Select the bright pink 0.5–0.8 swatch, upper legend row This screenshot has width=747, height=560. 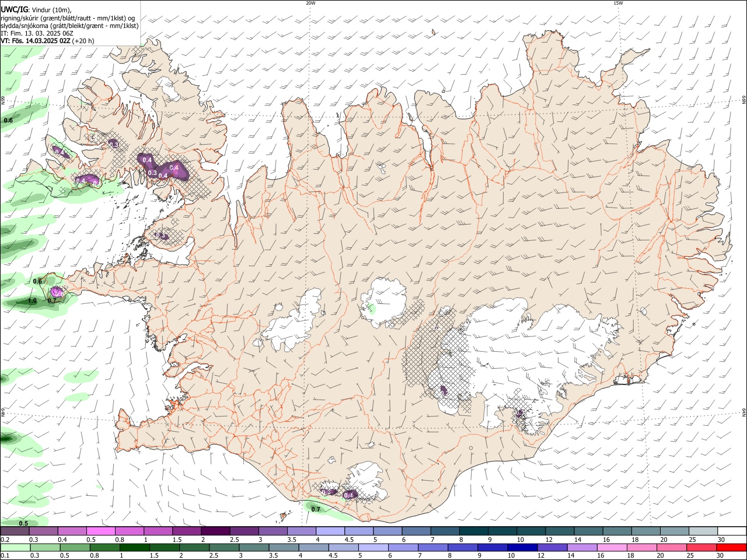coord(100,531)
